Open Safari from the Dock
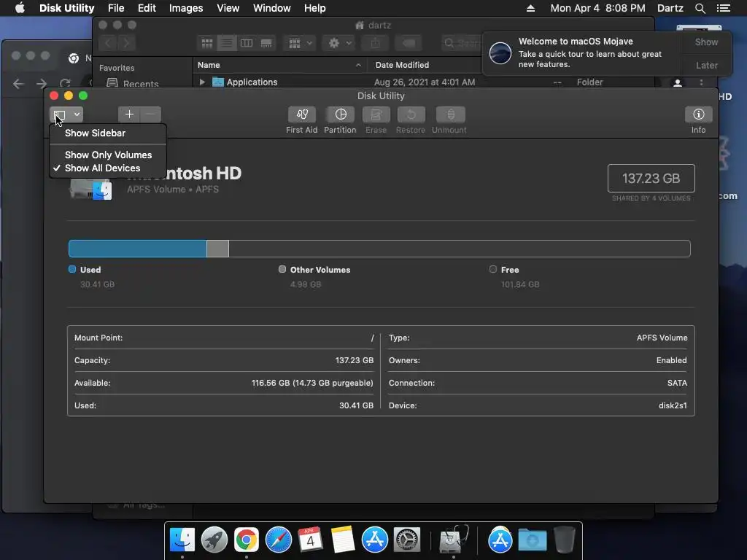This screenshot has width=747, height=560. 278,540
